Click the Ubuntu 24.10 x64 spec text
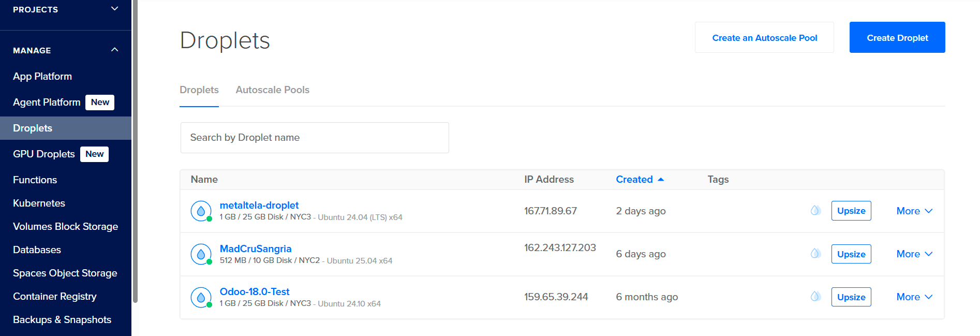The height and width of the screenshot is (336, 980). click(349, 303)
